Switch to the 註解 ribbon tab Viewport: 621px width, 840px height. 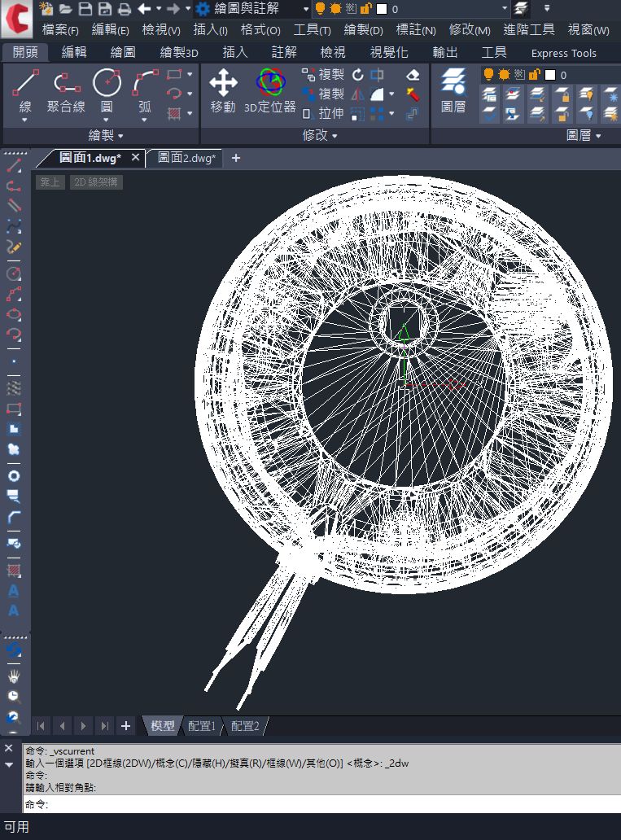pos(284,52)
